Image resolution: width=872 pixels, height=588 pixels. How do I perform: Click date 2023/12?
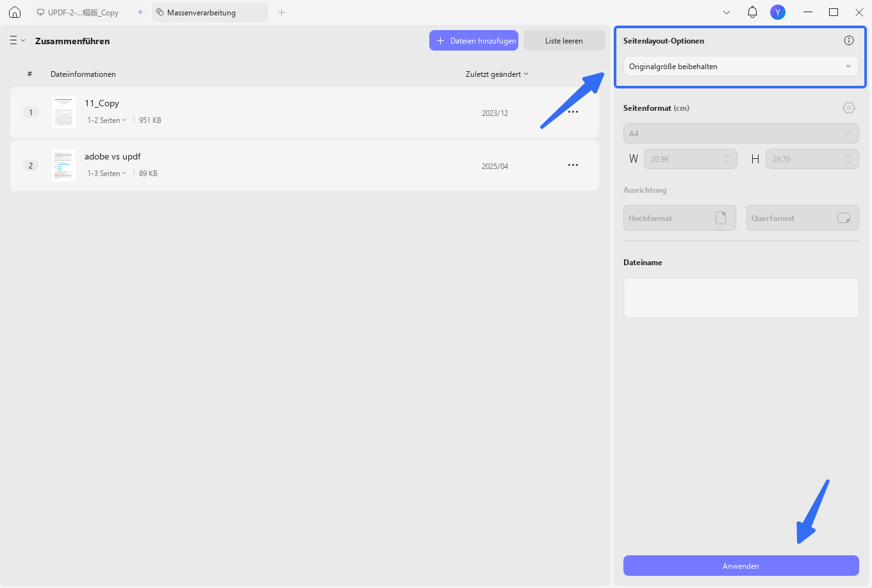coord(495,113)
